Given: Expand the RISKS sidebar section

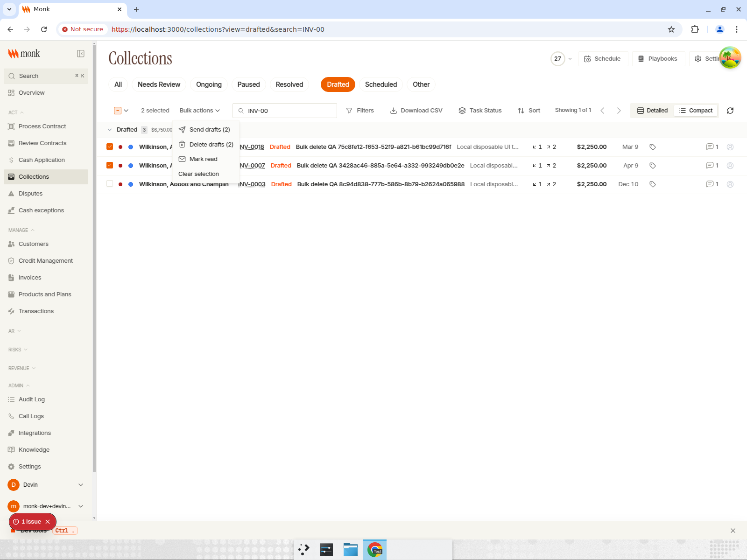Looking at the screenshot, I should [x=18, y=350].
